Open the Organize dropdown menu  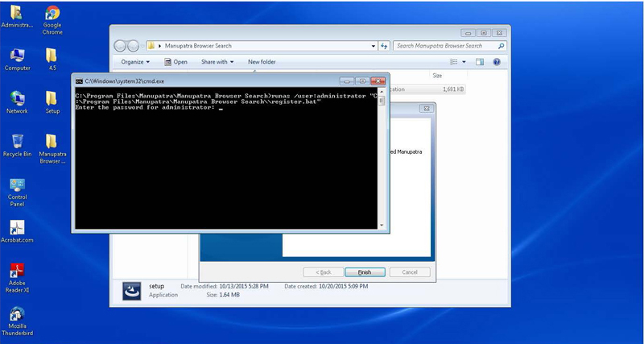tap(135, 62)
